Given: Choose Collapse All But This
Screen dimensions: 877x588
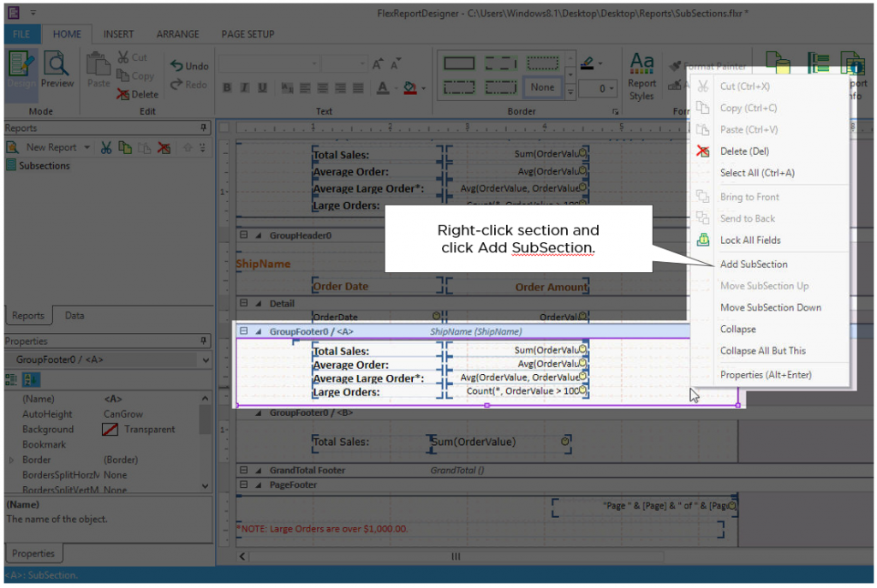Looking at the screenshot, I should click(763, 350).
